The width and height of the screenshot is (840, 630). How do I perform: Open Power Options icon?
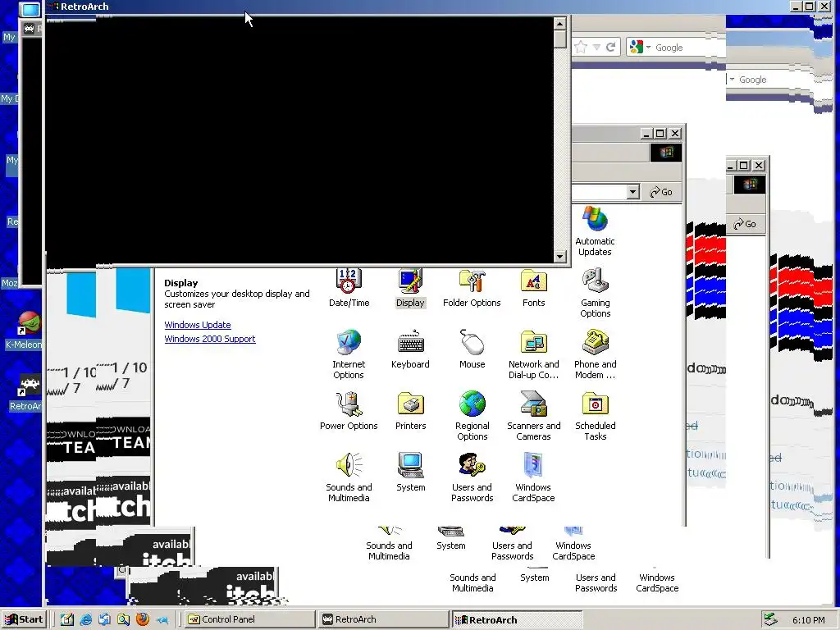click(348, 410)
